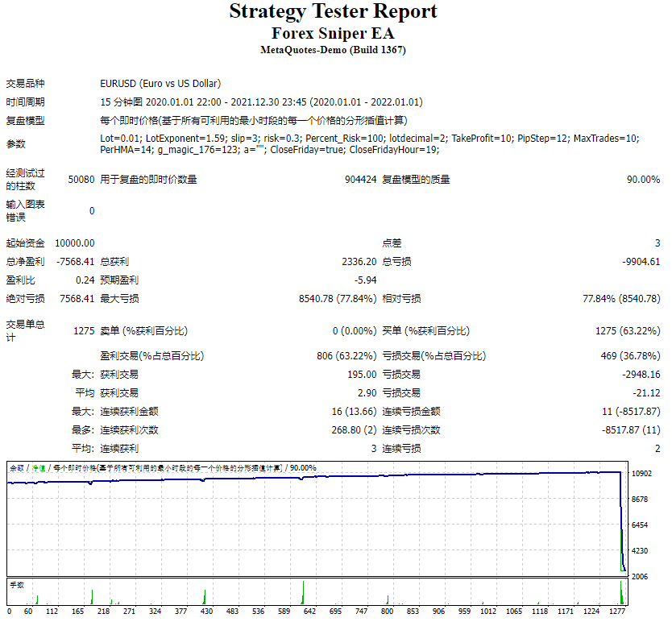The image size is (672, 622).
Task: Select the 10000.00 initial deposit value
Action: [x=71, y=243]
